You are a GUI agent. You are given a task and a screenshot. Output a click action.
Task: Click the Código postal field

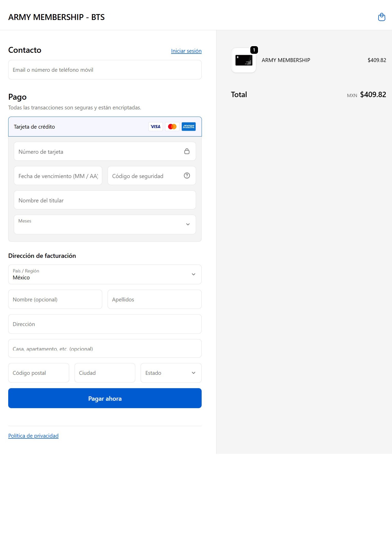tap(39, 373)
